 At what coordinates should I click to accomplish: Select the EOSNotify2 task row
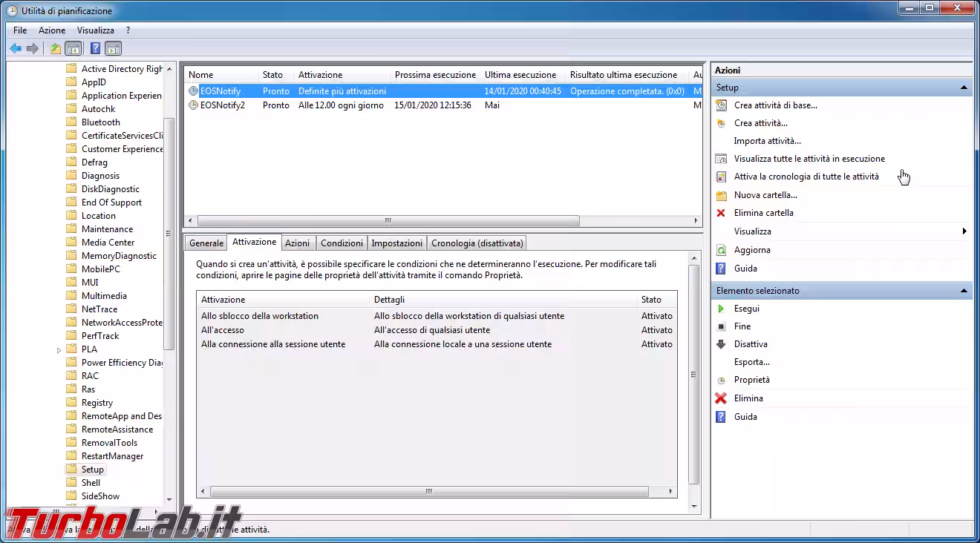point(222,105)
